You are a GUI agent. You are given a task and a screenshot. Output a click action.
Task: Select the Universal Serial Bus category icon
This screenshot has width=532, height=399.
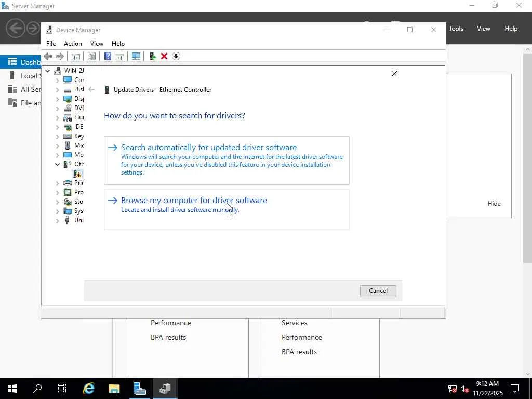pos(68,220)
